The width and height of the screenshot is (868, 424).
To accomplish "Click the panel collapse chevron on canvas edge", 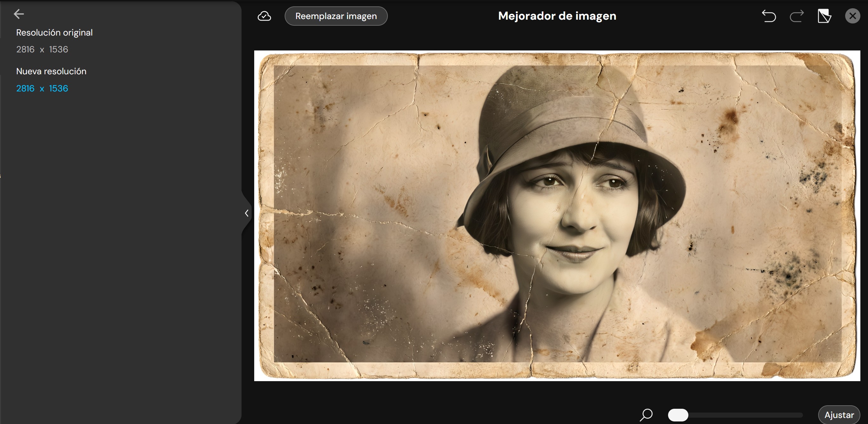I will (x=247, y=213).
